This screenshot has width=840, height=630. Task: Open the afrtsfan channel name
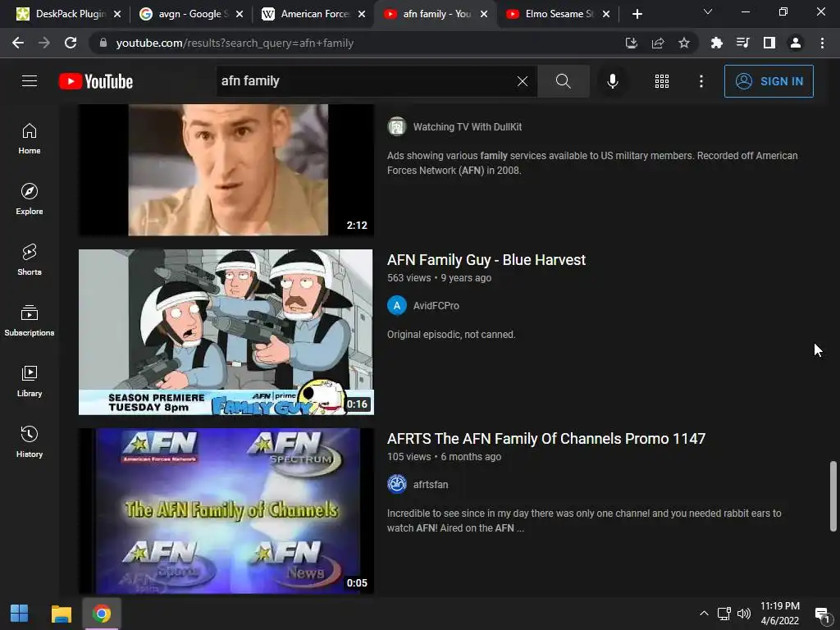coord(431,485)
